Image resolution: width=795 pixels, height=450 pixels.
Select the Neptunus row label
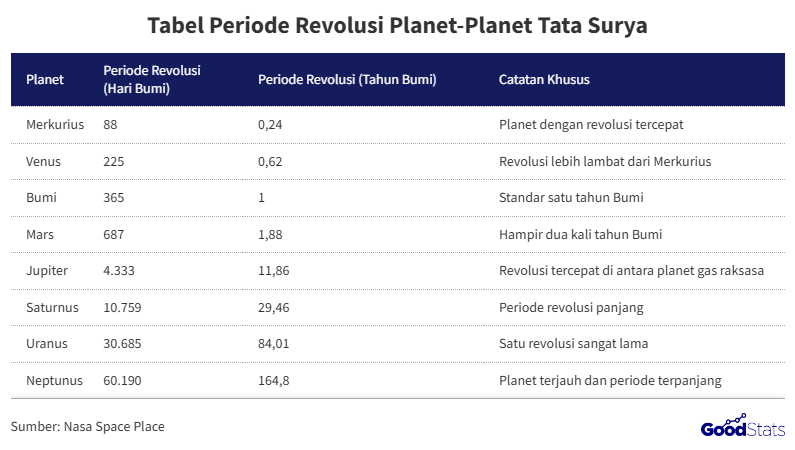54,380
